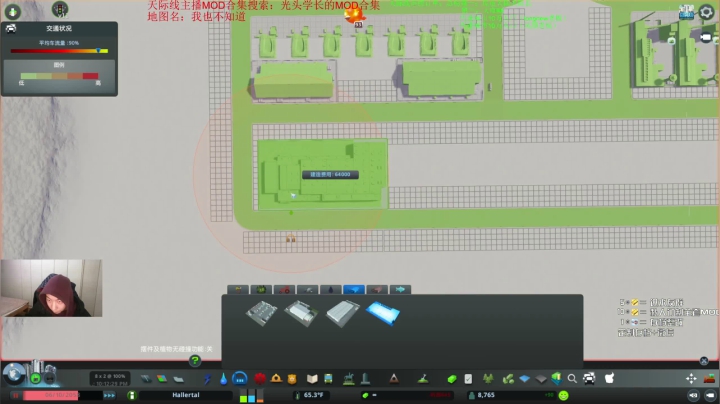Click the white apple icon

tap(609, 379)
